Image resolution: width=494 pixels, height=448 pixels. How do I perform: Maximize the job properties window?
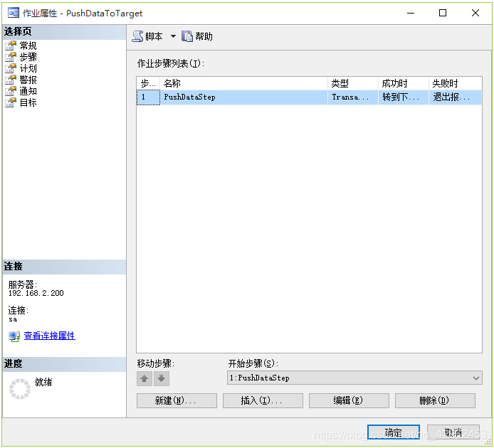point(443,13)
